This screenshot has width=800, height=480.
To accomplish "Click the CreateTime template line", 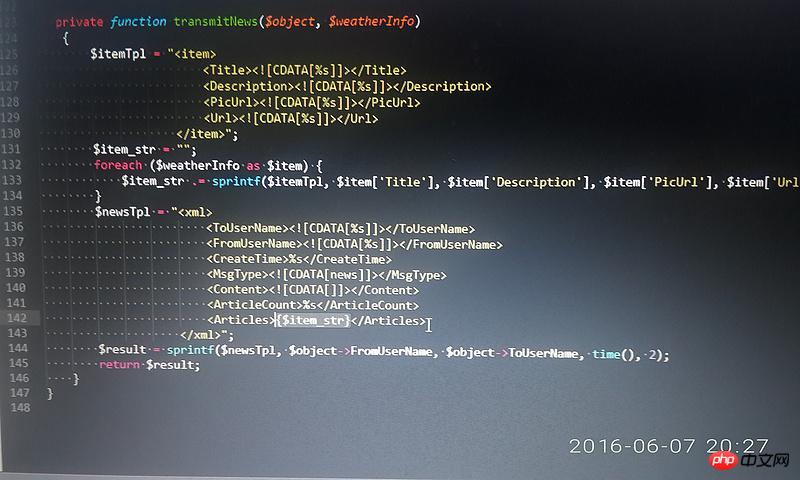I will (x=299, y=260).
